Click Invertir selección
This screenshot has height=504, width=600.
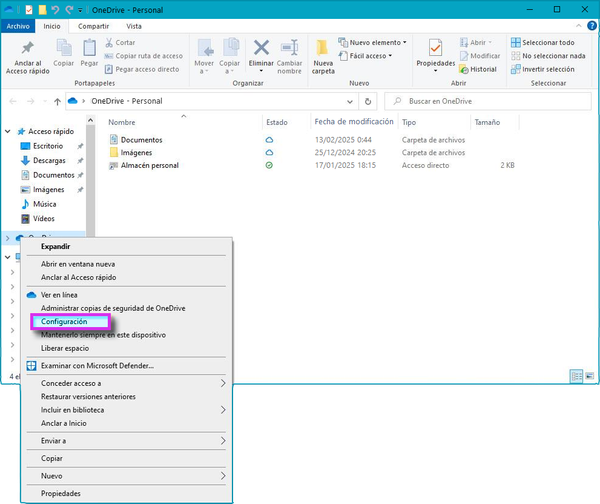point(543,69)
